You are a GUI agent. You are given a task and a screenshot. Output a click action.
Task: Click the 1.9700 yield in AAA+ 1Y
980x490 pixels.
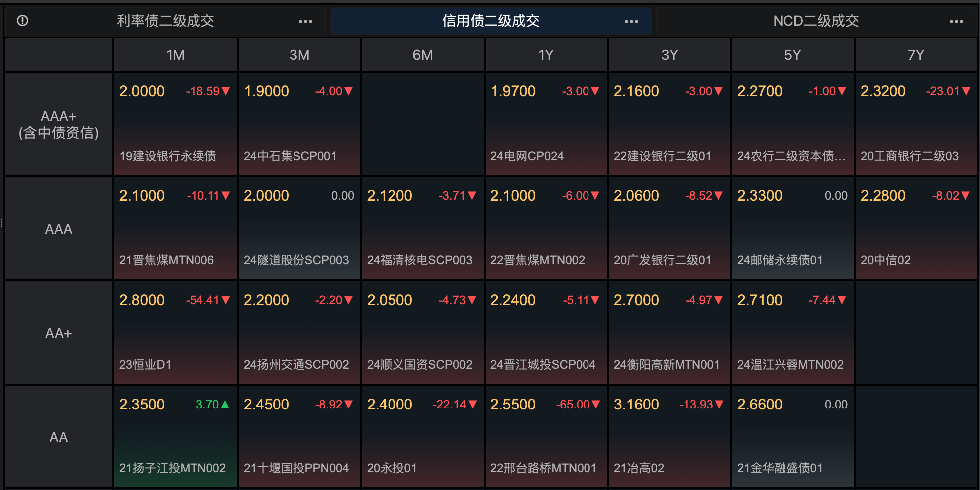click(513, 91)
